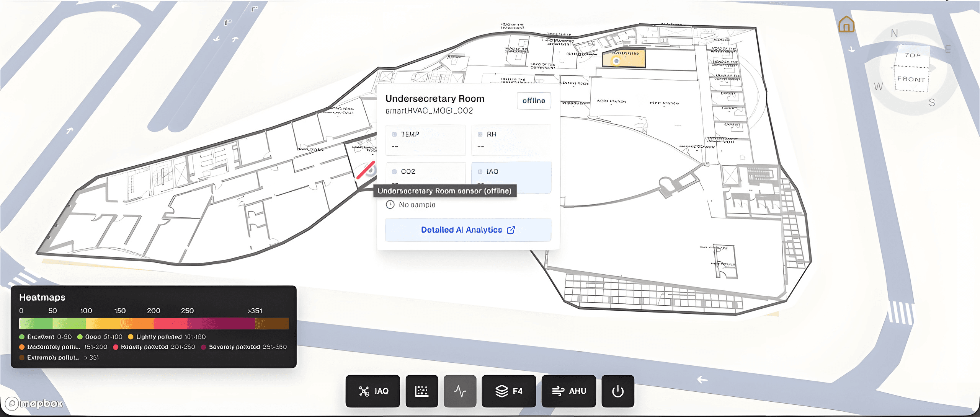Viewport: 980px width, 417px height.
Task: Click the activity pulse chart button
Action: pos(460,391)
